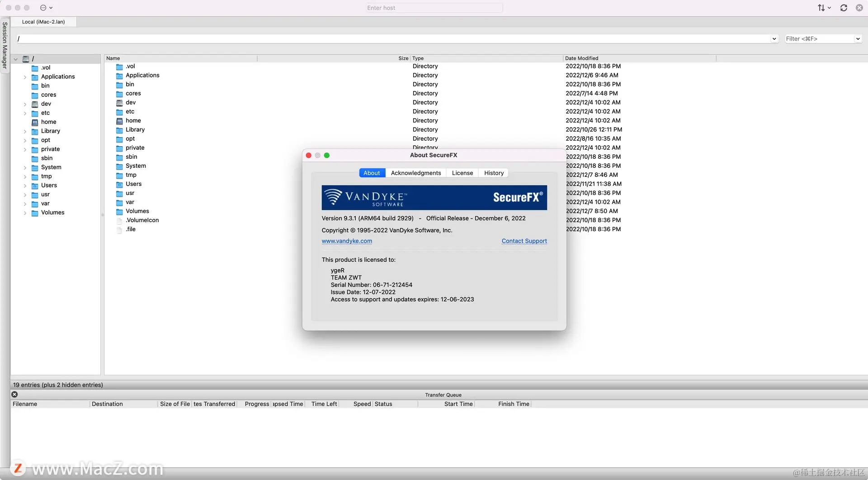This screenshot has height=480, width=868.
Task: Click the Contact Support link
Action: pyautogui.click(x=524, y=241)
